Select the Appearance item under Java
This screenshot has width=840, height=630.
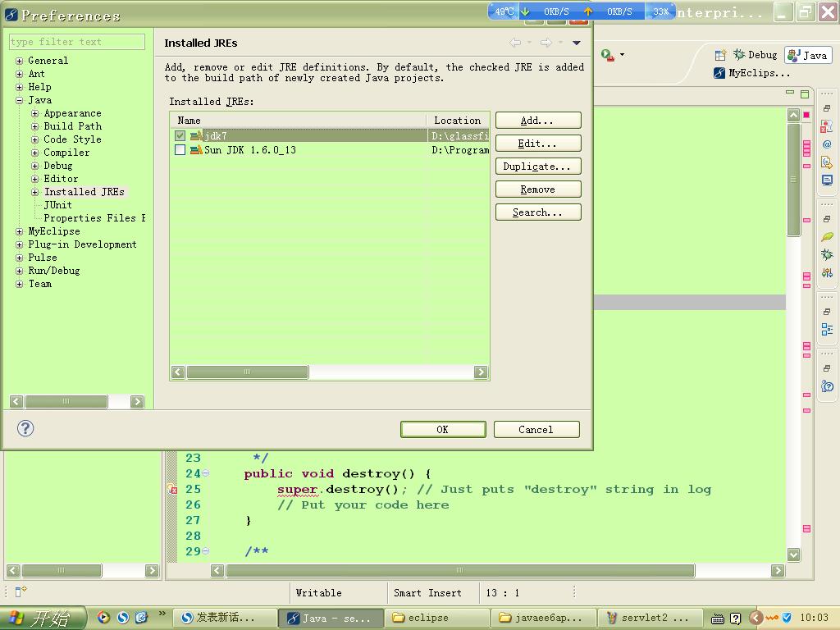click(x=72, y=113)
